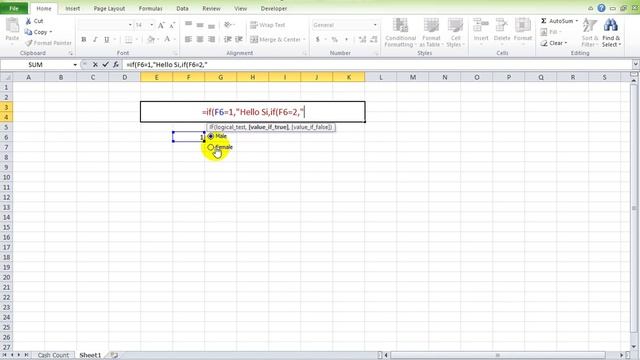
Task: Click the Align Text Right icon
Action: click(211, 40)
